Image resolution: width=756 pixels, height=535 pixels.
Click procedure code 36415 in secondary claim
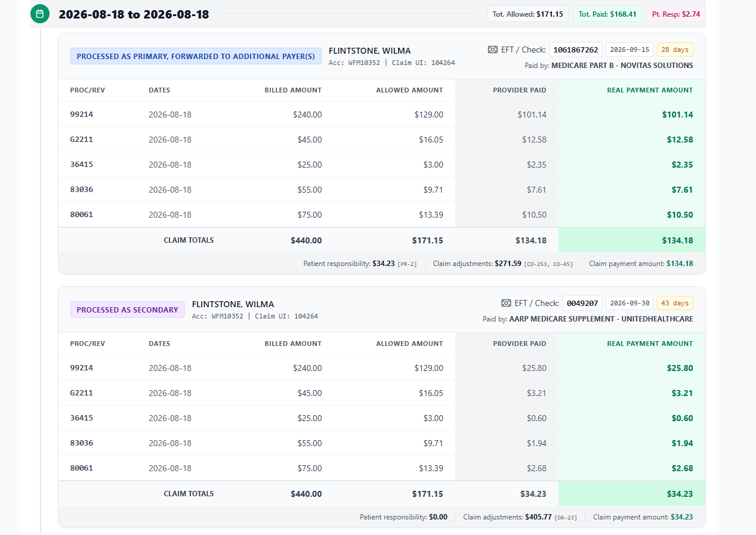[82, 418]
